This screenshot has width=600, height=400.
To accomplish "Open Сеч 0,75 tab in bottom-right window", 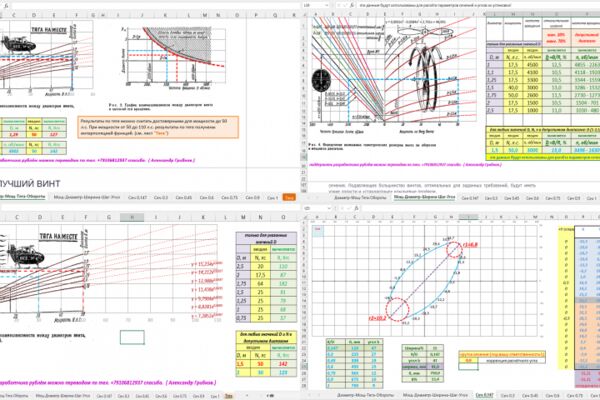I will (x=575, y=395).
